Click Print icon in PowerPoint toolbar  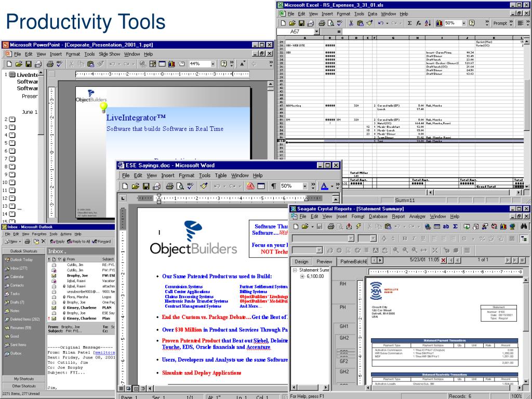pyautogui.click(x=50, y=64)
